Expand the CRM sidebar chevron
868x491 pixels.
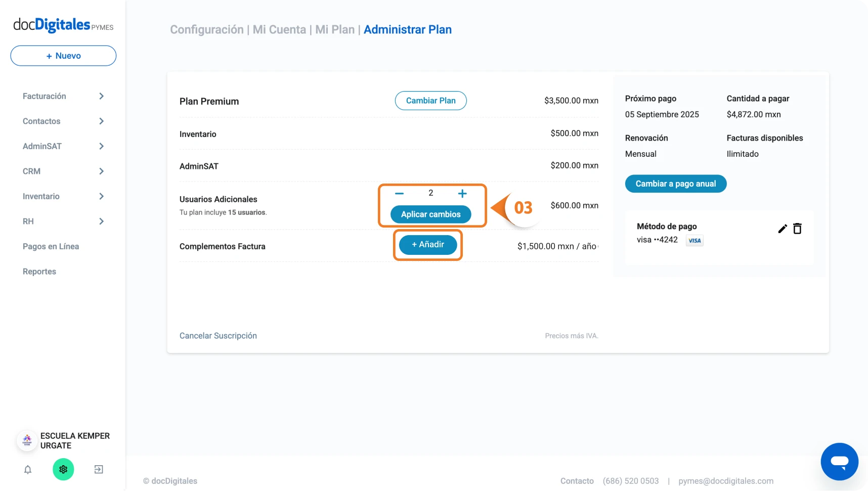point(102,171)
